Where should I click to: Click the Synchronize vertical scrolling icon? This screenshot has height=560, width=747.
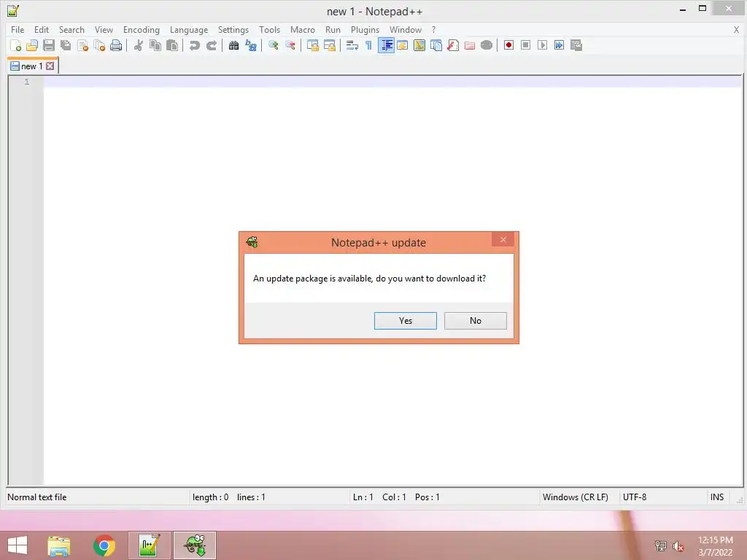312,45
